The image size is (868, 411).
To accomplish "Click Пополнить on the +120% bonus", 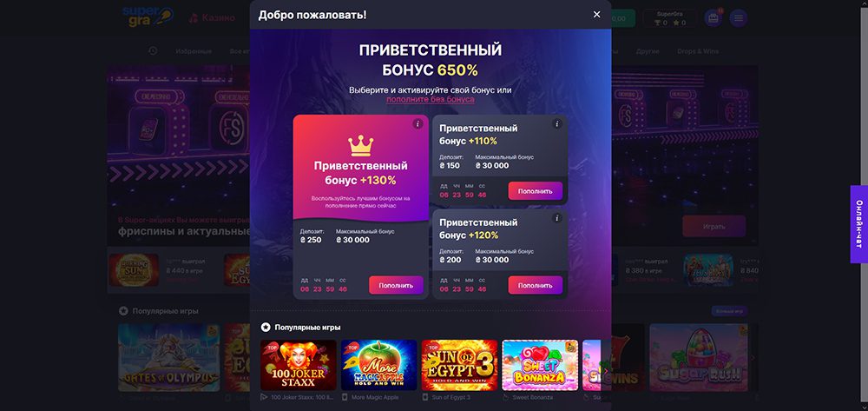I will point(536,285).
